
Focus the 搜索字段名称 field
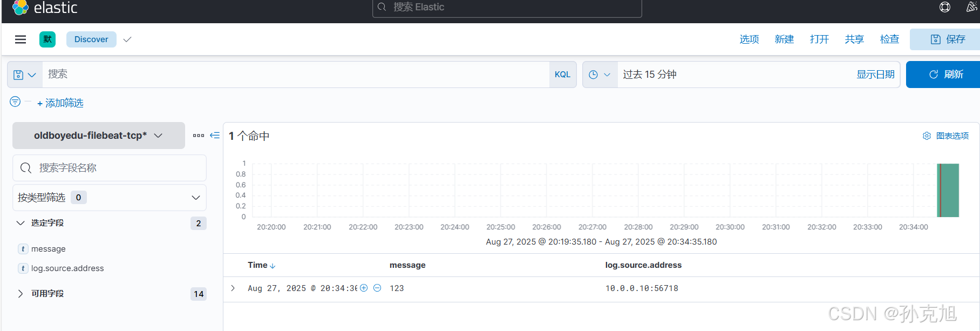[x=110, y=168]
